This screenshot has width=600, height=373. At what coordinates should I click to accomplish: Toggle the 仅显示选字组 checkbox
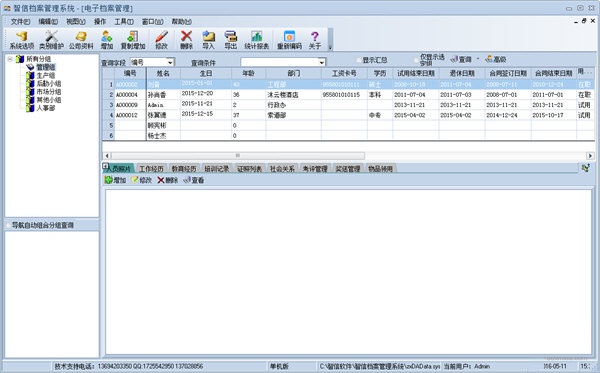416,60
